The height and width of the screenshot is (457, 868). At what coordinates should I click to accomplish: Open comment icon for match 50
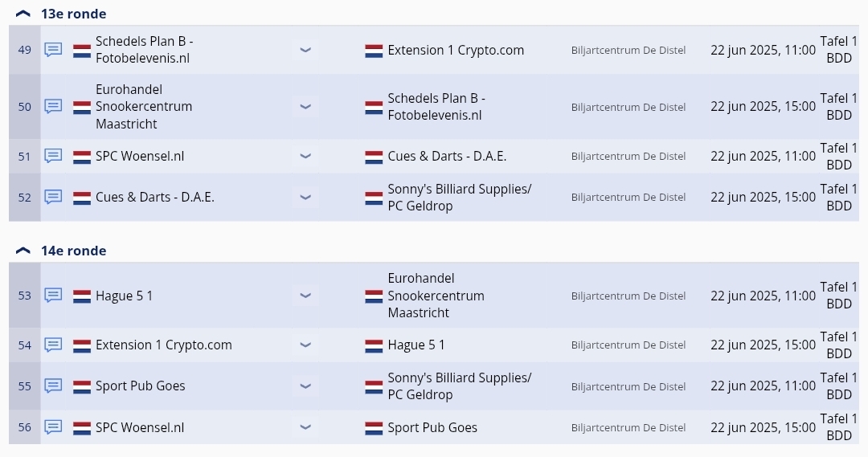pyautogui.click(x=53, y=106)
